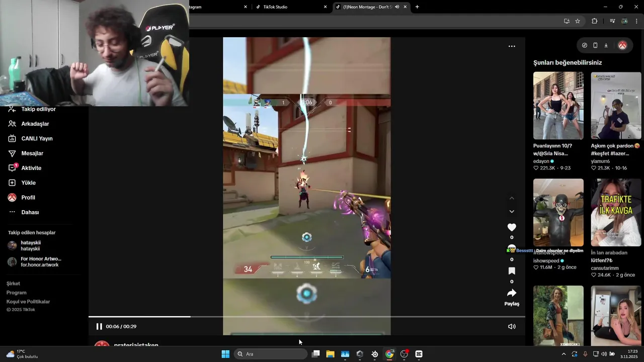Open the 'Puanlayınn 10/?' recommended video thumbnail
Image resolution: width=644 pixels, height=362 pixels.
[558, 106]
